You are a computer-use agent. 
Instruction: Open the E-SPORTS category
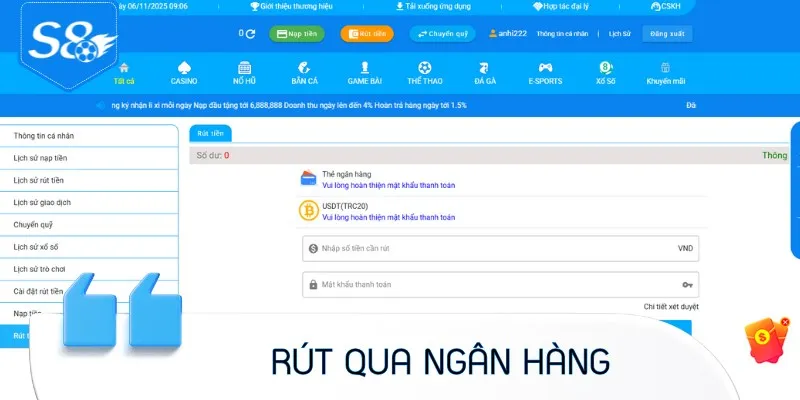click(545, 74)
